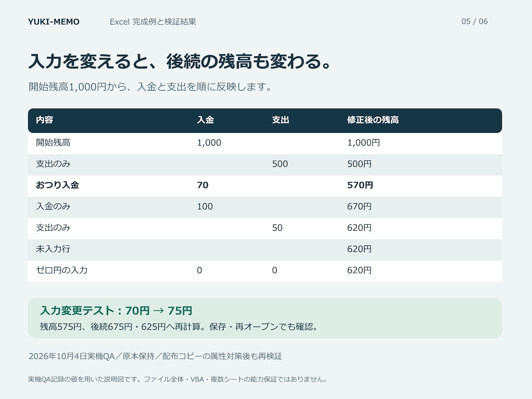
Task: Click 620円 balance in 未入力行 row
Action: click(x=359, y=249)
